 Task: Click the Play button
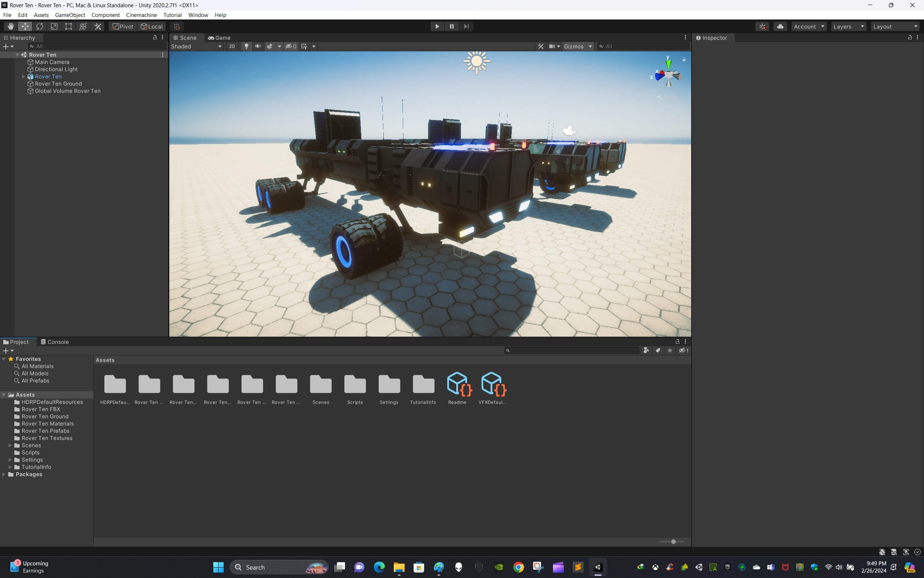pos(437,26)
